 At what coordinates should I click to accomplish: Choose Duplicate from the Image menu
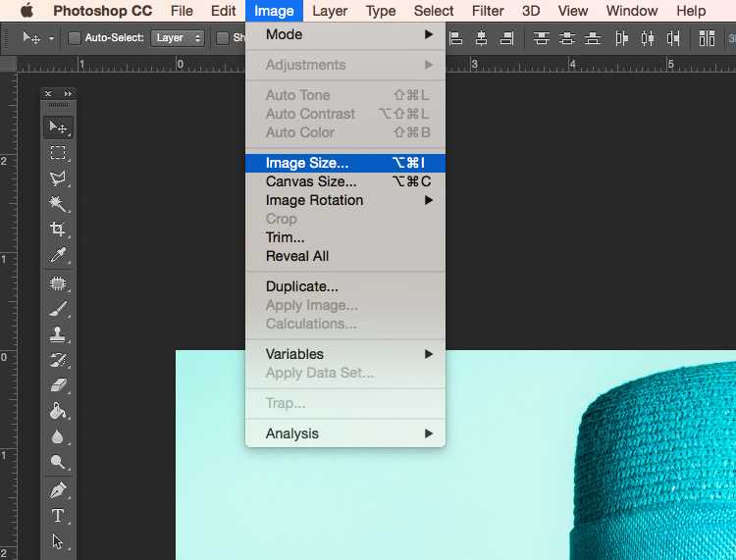[345, 286]
